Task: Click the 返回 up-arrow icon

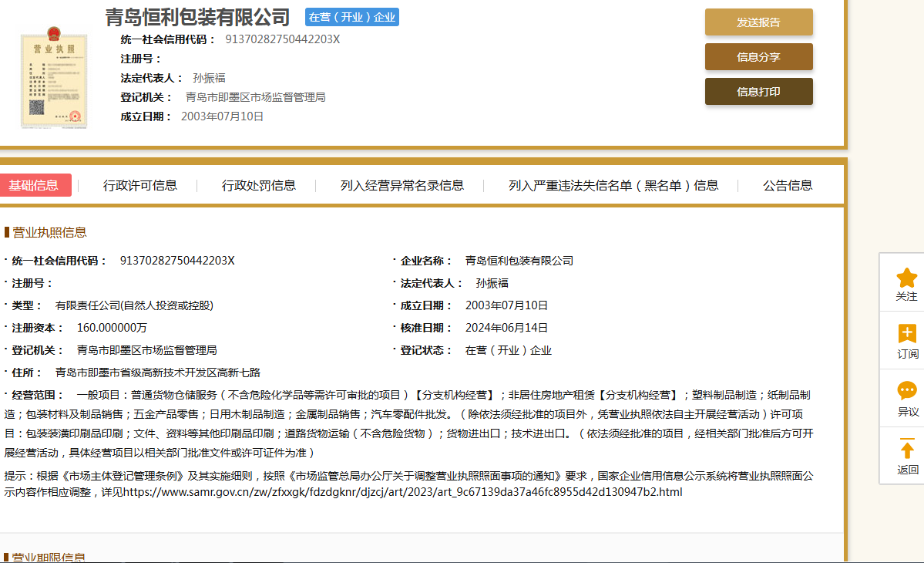Action: click(x=906, y=449)
